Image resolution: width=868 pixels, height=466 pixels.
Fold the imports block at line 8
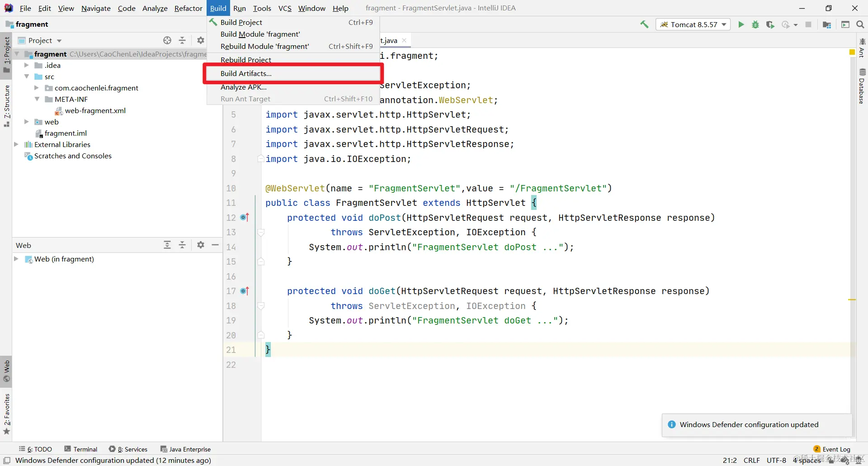pos(261,159)
